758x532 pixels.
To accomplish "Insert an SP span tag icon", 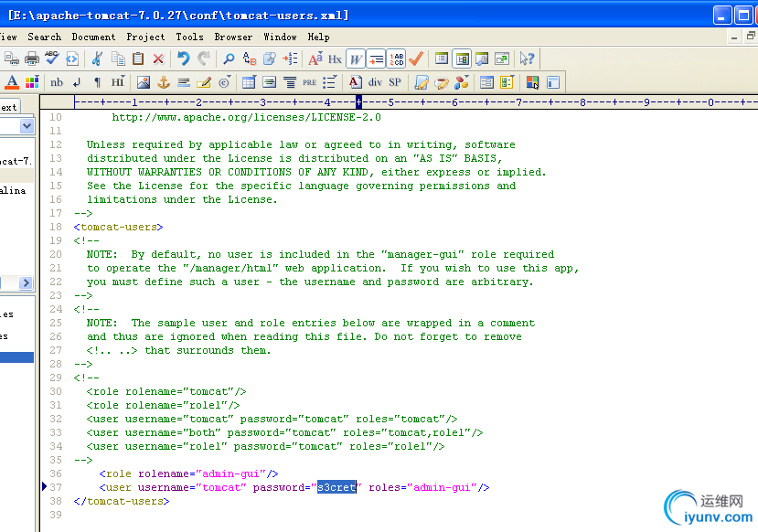I will click(x=395, y=82).
